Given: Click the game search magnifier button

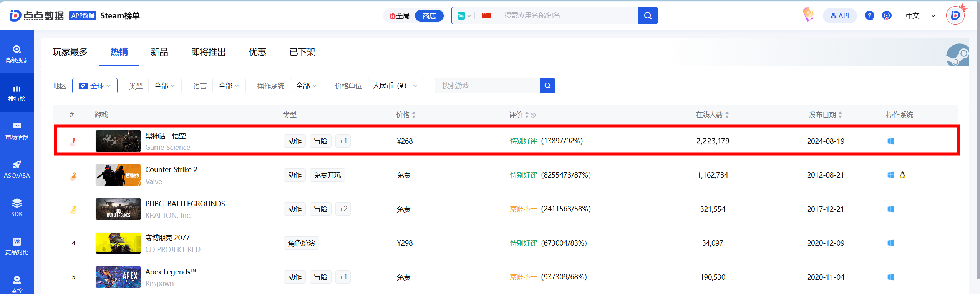Looking at the screenshot, I should point(547,86).
